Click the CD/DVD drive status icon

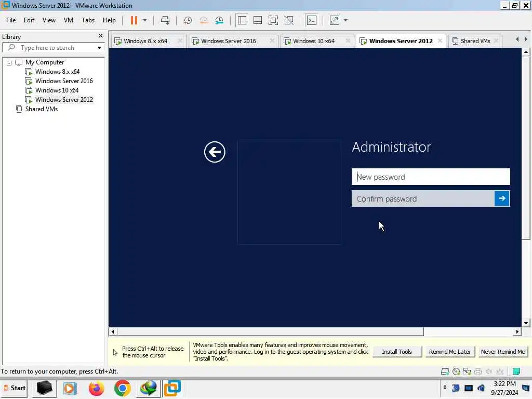pyautogui.click(x=456, y=371)
